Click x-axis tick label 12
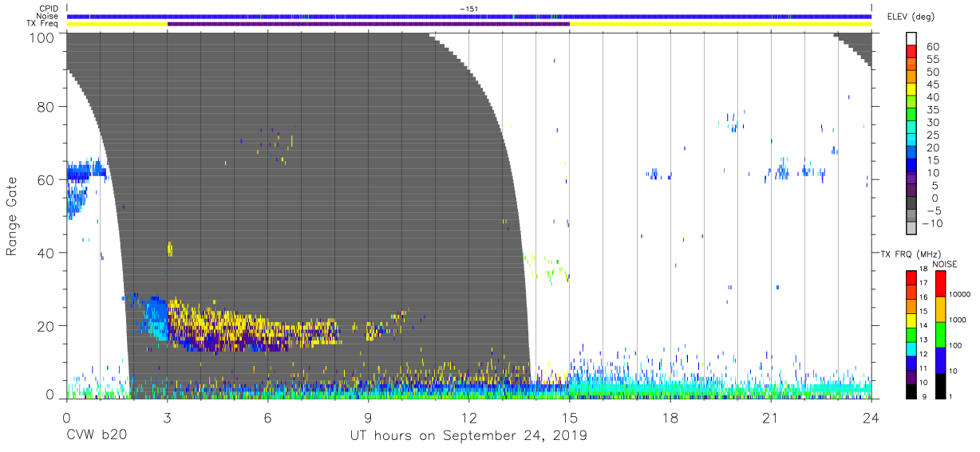Screen dimensions: 980x452 (x=468, y=418)
